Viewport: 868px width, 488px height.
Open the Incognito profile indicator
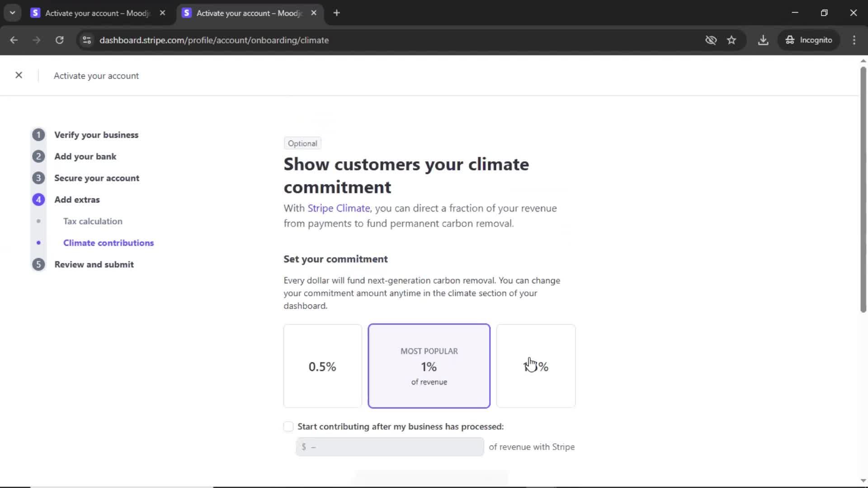tap(809, 40)
